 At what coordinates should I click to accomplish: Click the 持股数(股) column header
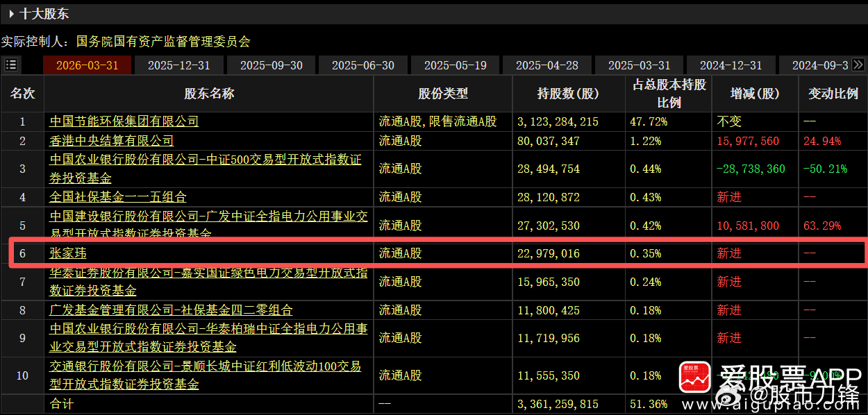(x=569, y=94)
